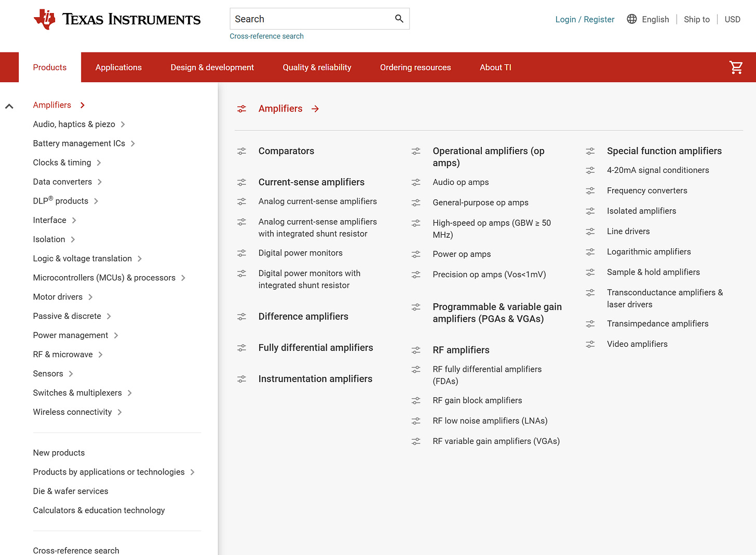Select Motor drivers category
Viewport: 756px width, 555px height.
(x=58, y=297)
